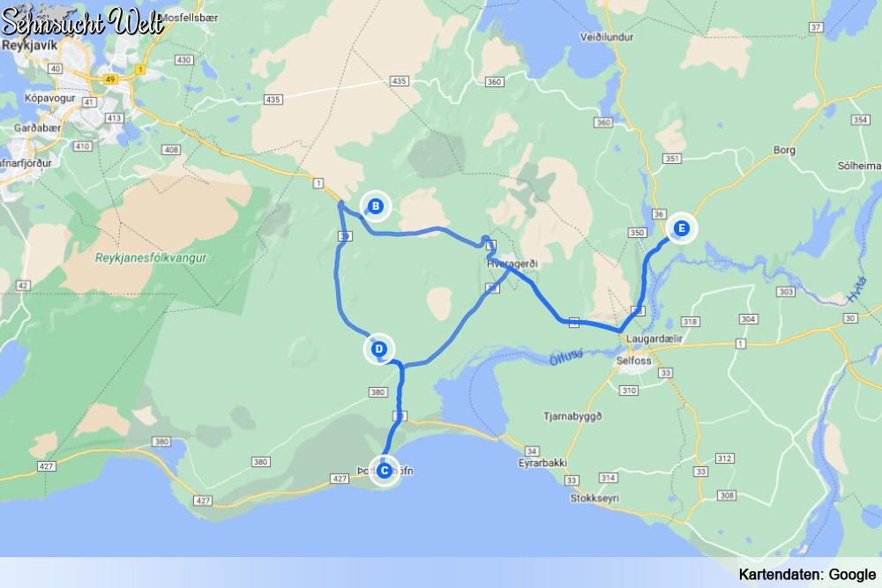This screenshot has height=588, width=882.
Task: Click waypoint marker D on the route
Action: click(378, 349)
